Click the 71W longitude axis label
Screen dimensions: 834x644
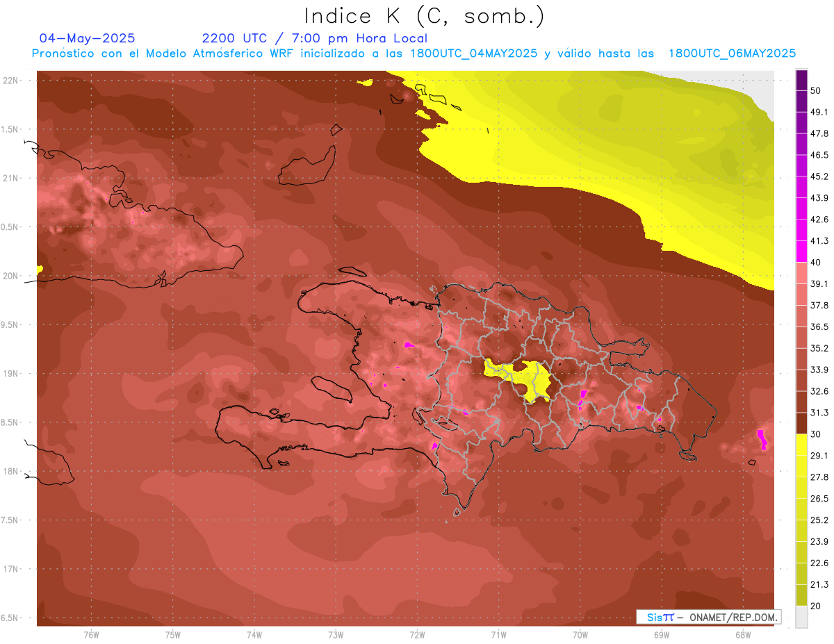498,635
